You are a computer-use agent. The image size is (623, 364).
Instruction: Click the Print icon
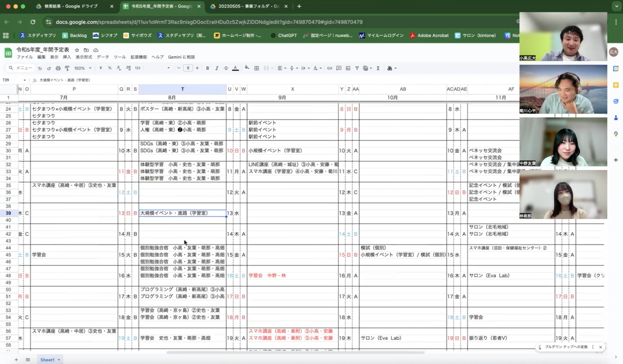pyautogui.click(x=58, y=68)
